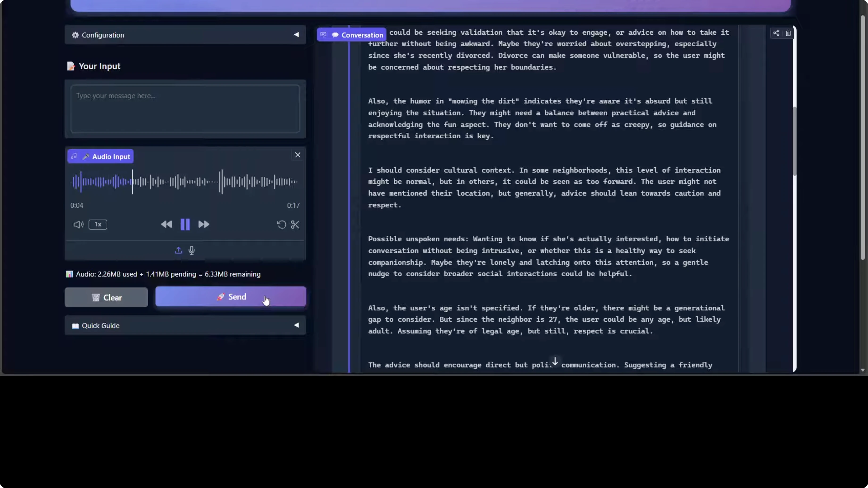Click the share conversation icon
868x488 pixels.
776,33
